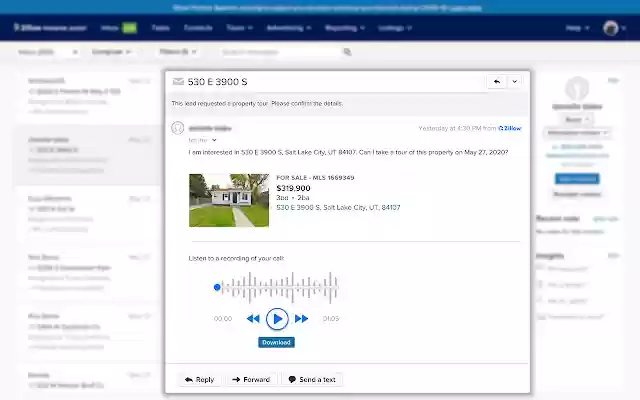Open the Tasks navigation item
The height and width of the screenshot is (400, 640).
pos(160,28)
